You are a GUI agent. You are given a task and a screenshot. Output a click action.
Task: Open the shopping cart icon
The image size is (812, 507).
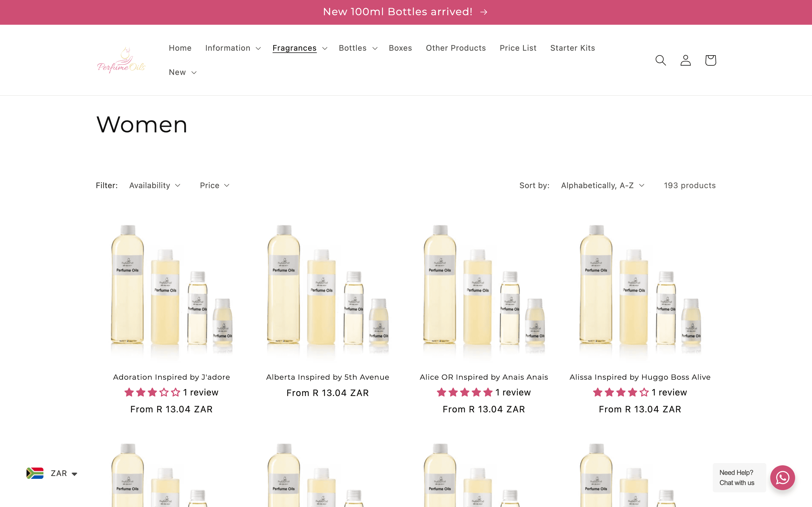[x=710, y=60]
